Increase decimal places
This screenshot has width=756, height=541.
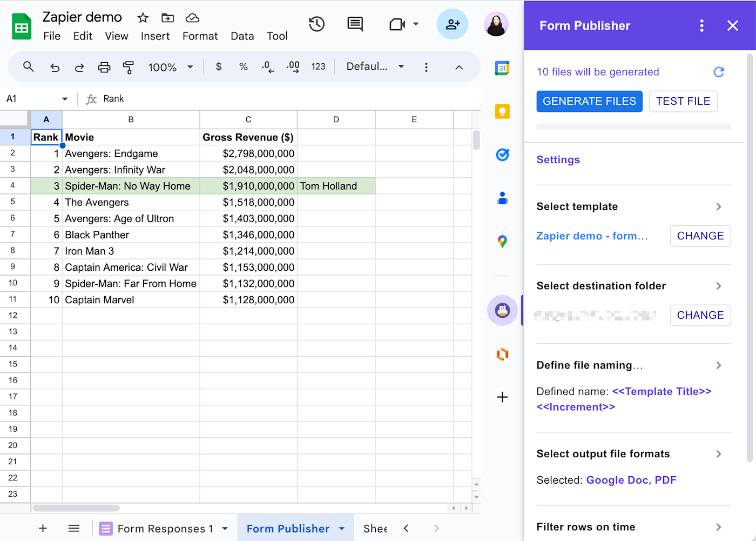(x=293, y=67)
